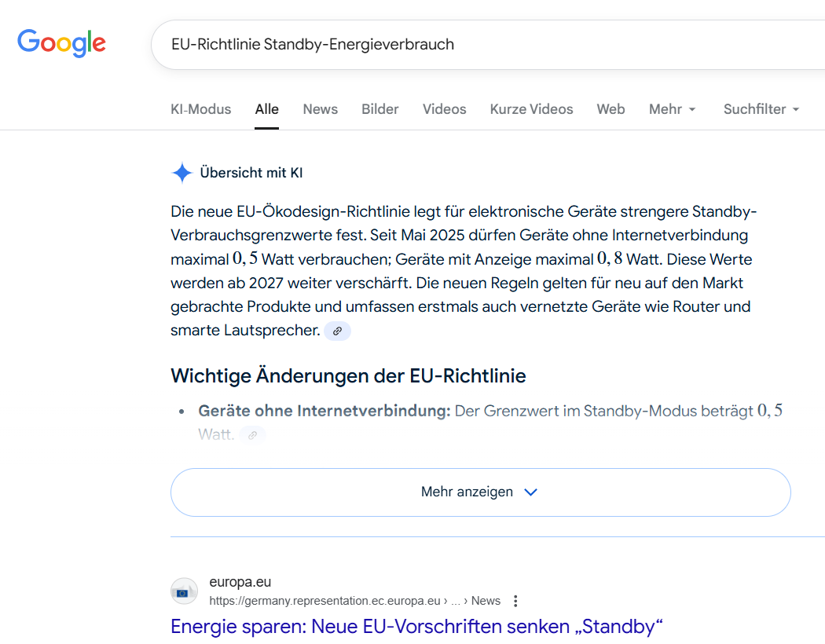Click link icon after faded 'Watt.' bullet
This screenshot has width=825, height=644.
[x=252, y=434]
